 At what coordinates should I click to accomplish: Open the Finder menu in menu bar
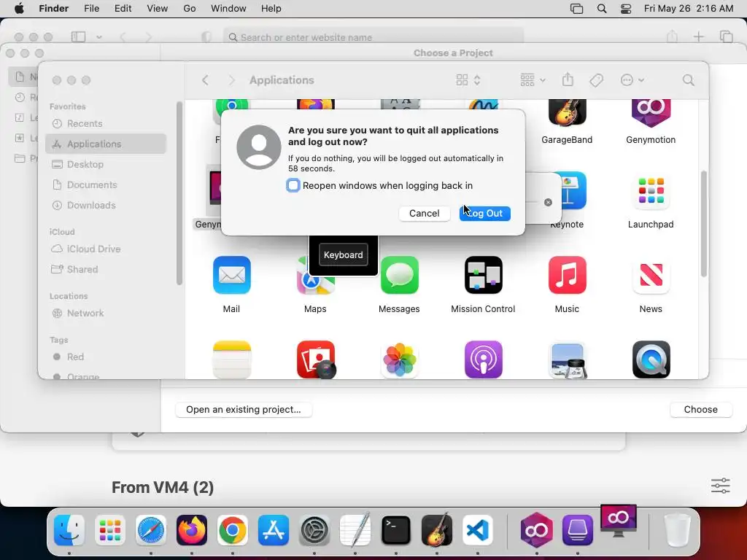tap(53, 9)
